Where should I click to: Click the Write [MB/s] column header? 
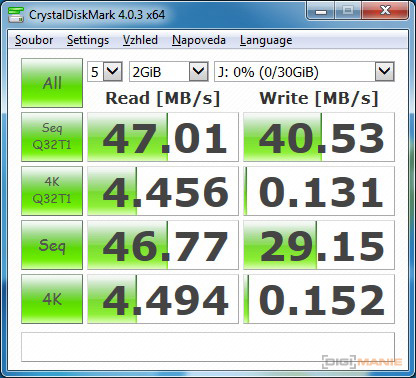point(319,99)
